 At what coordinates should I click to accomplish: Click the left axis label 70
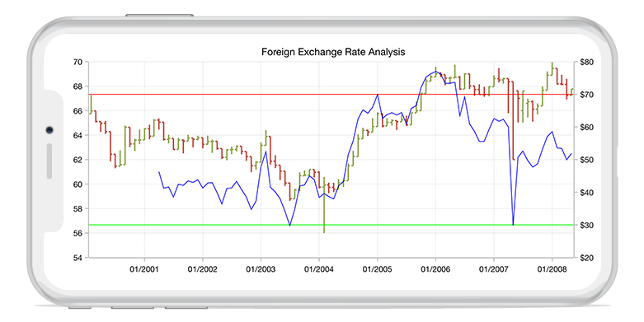[x=78, y=62]
